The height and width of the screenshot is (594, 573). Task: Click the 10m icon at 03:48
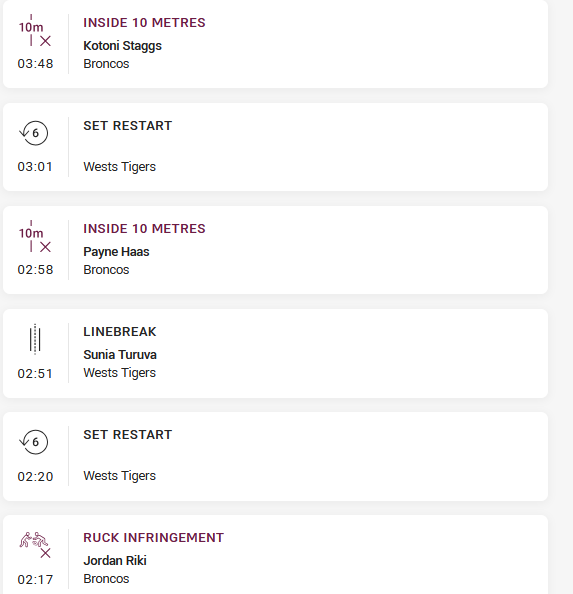tap(35, 31)
